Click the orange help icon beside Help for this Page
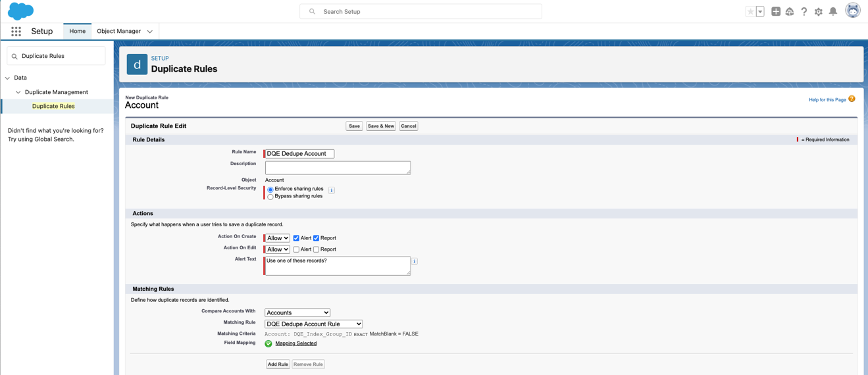868x375 pixels. (x=852, y=99)
